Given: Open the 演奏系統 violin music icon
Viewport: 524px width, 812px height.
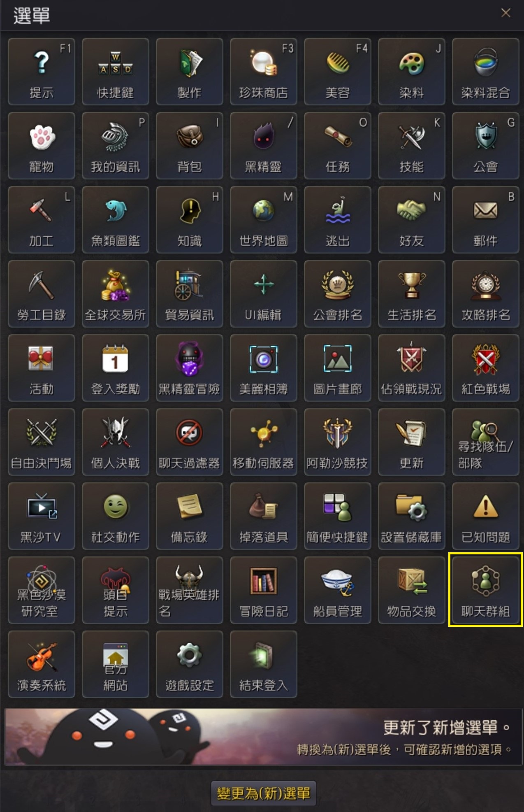Looking at the screenshot, I should [x=41, y=664].
